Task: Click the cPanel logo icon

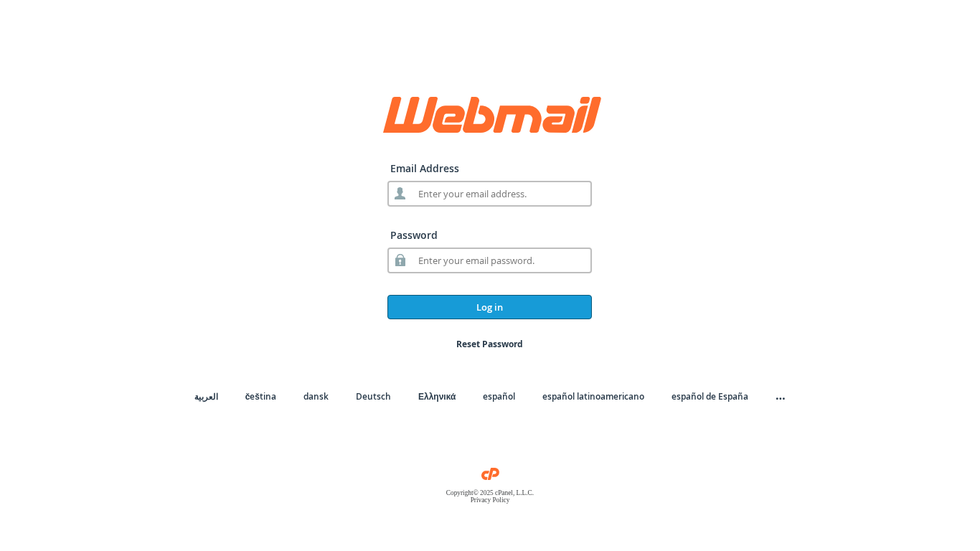Action: pyautogui.click(x=490, y=474)
